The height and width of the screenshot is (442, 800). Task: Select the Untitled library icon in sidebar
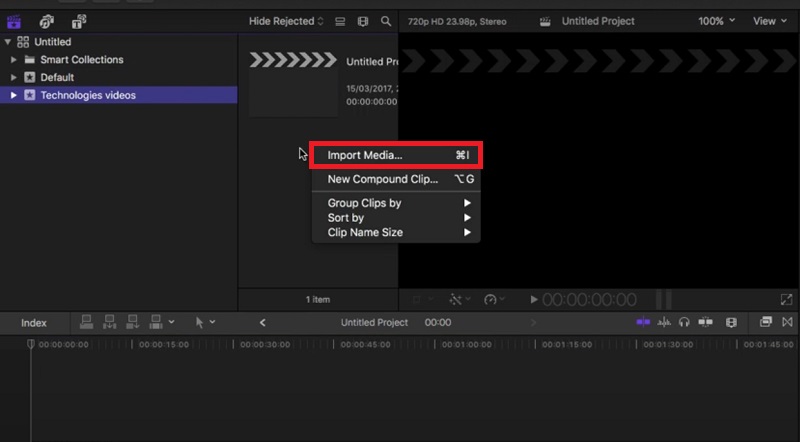(23, 42)
